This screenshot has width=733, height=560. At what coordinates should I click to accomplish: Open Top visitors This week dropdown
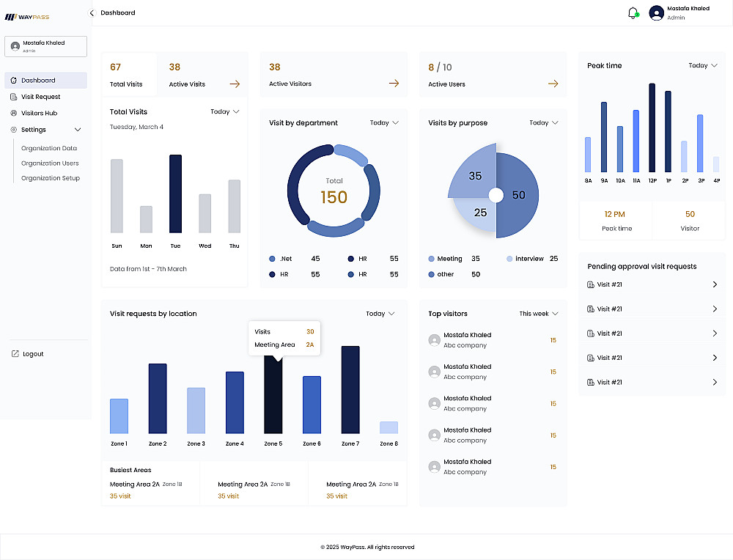tap(539, 314)
